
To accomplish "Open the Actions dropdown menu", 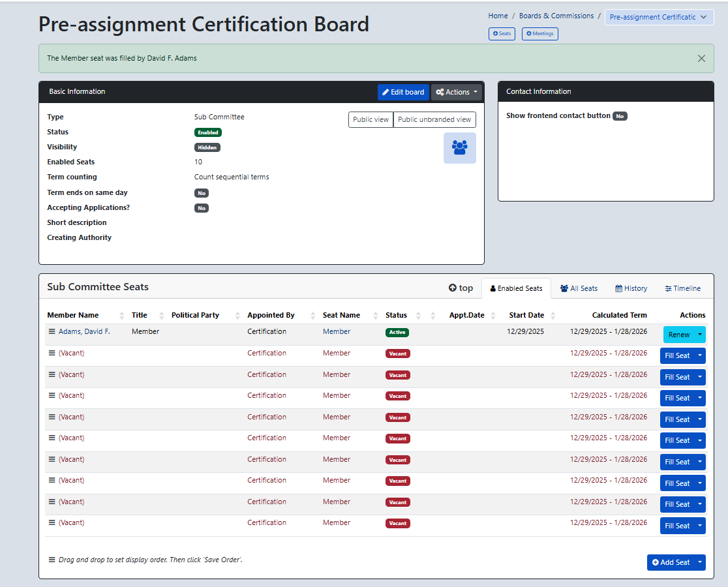I will (x=457, y=92).
